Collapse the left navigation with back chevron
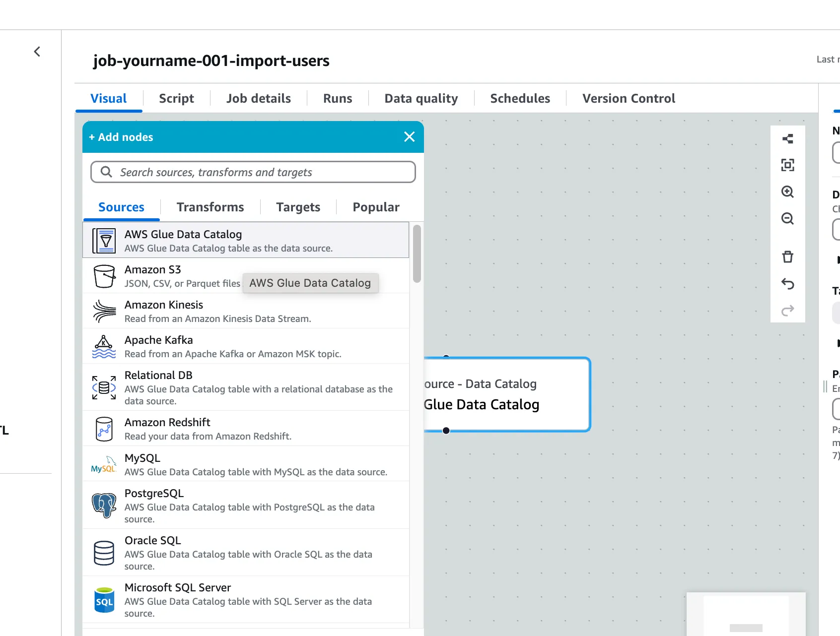840x636 pixels. [x=37, y=52]
